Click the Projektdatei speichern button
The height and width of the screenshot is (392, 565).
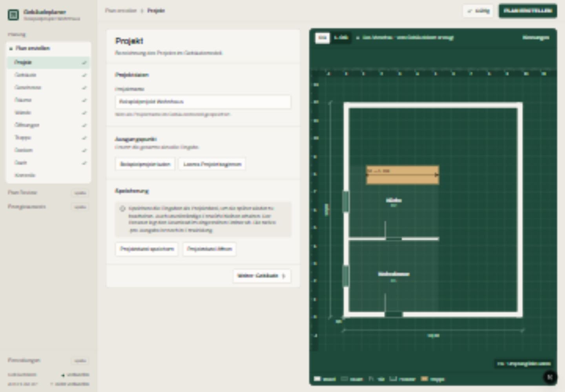coord(147,249)
